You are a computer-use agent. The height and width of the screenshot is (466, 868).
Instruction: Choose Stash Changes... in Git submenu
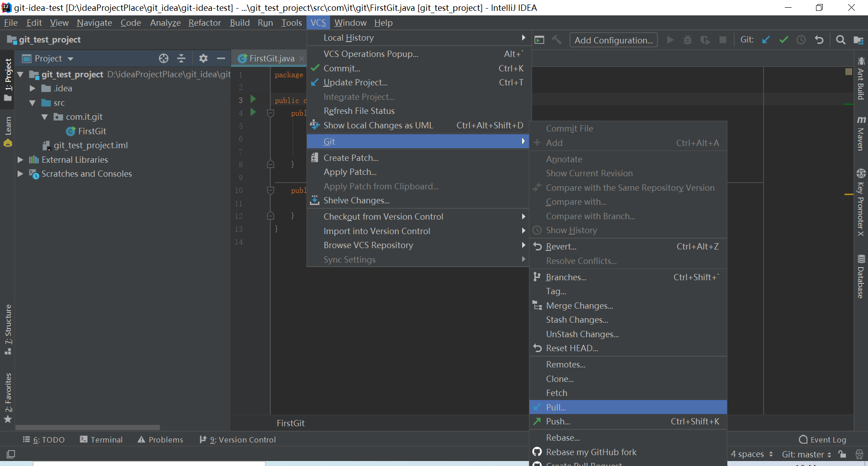pyautogui.click(x=628, y=320)
